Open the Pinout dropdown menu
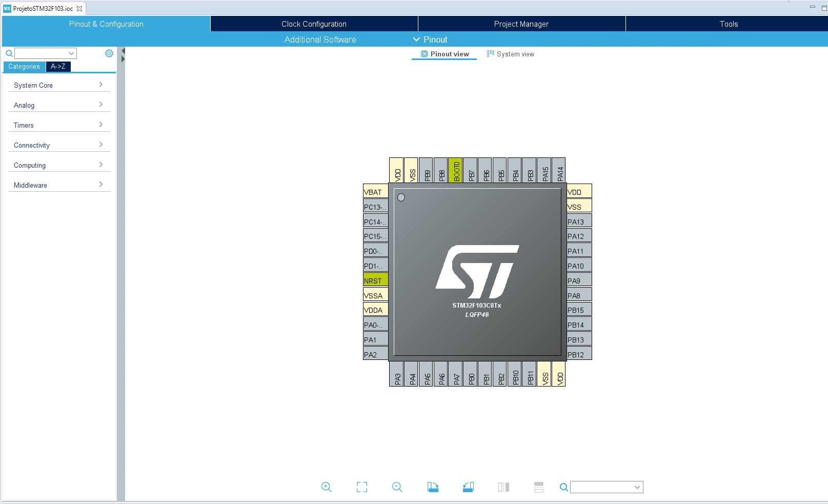This screenshot has height=504, width=828. click(430, 39)
